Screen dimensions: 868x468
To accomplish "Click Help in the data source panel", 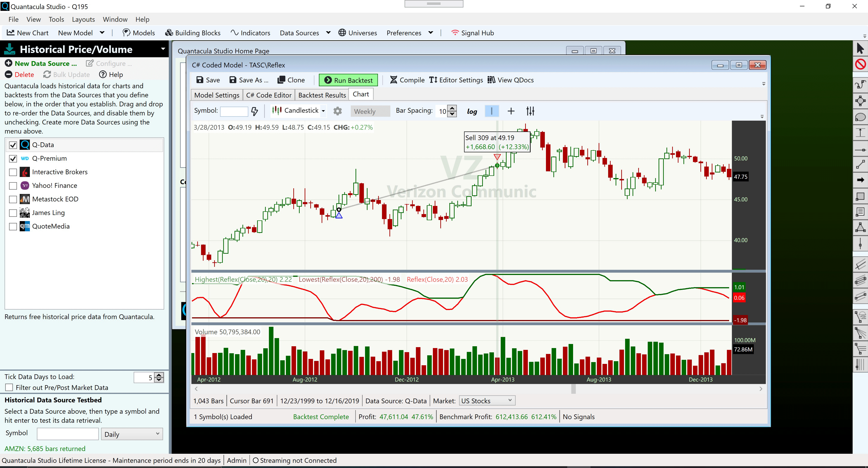I will click(111, 74).
